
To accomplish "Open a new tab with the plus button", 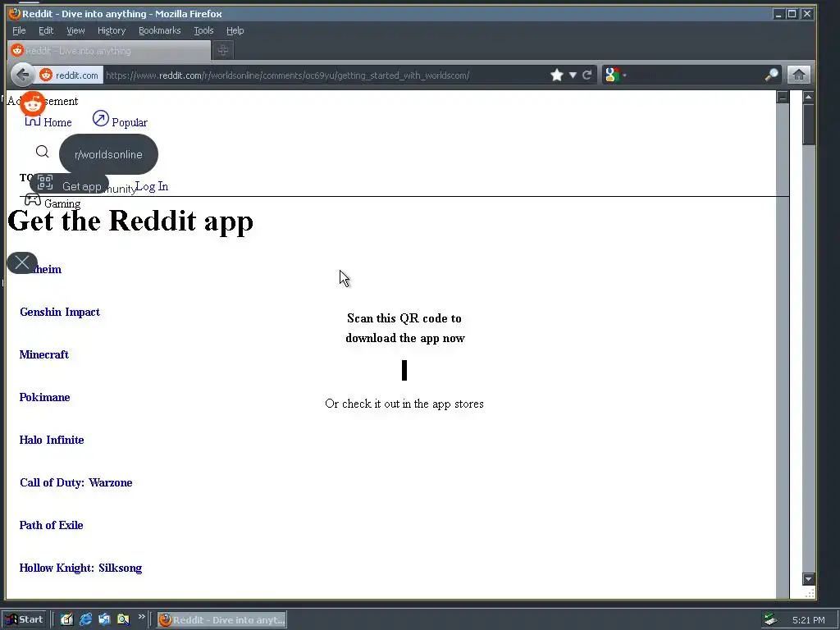I will [223, 50].
